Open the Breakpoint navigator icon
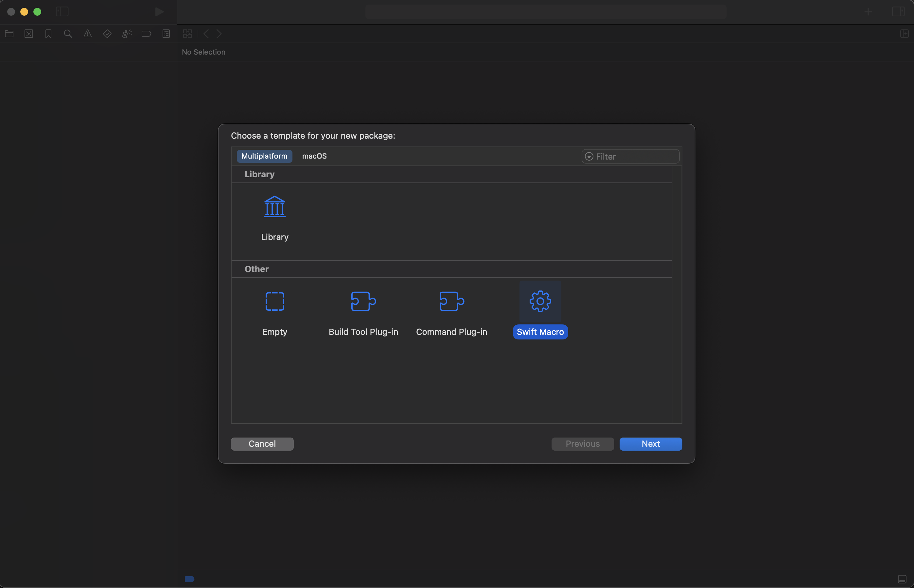914x588 pixels. click(x=146, y=34)
